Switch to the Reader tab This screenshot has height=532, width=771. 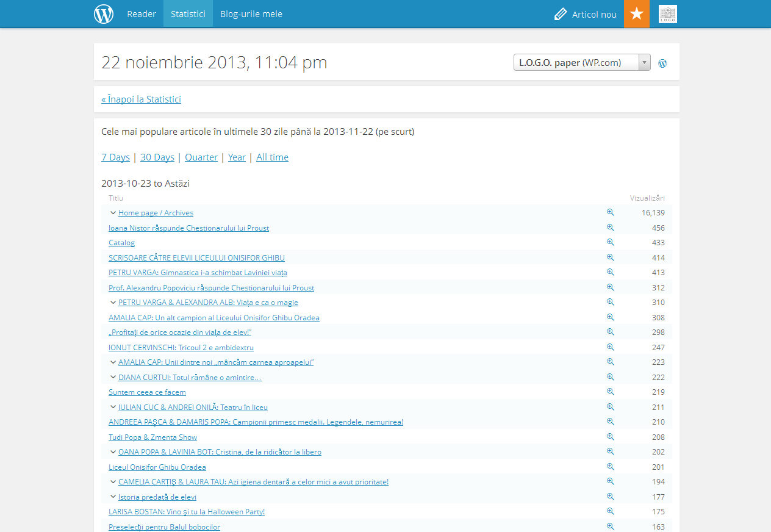click(x=142, y=14)
